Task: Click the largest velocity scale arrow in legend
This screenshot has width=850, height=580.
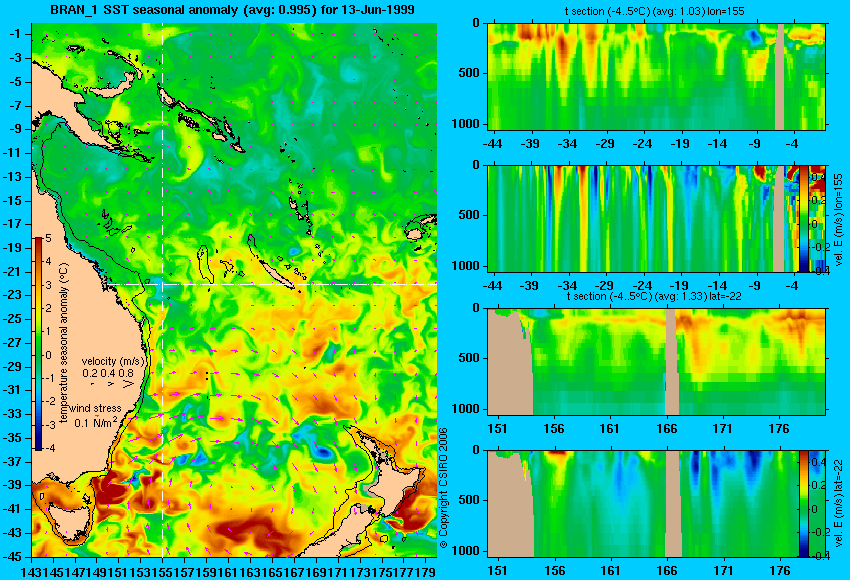Action: (x=128, y=384)
